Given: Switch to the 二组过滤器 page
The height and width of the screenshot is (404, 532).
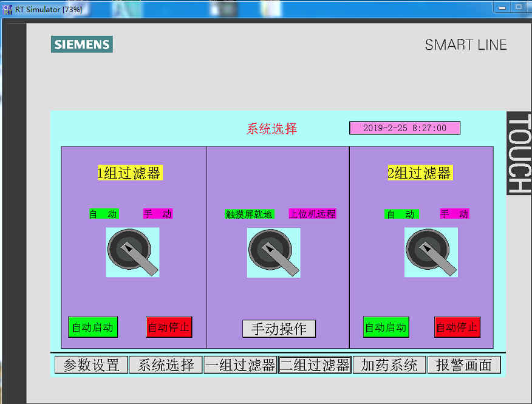Looking at the screenshot, I should pos(315,365).
